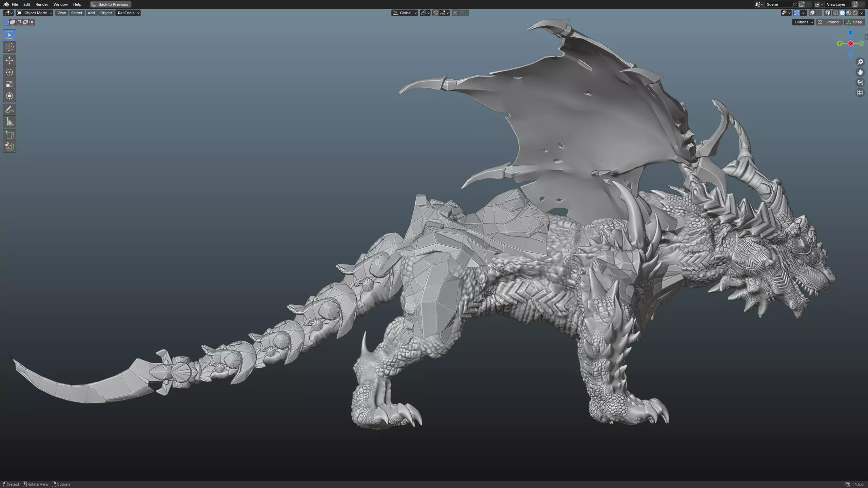Click the Back to Previous button

111,4
